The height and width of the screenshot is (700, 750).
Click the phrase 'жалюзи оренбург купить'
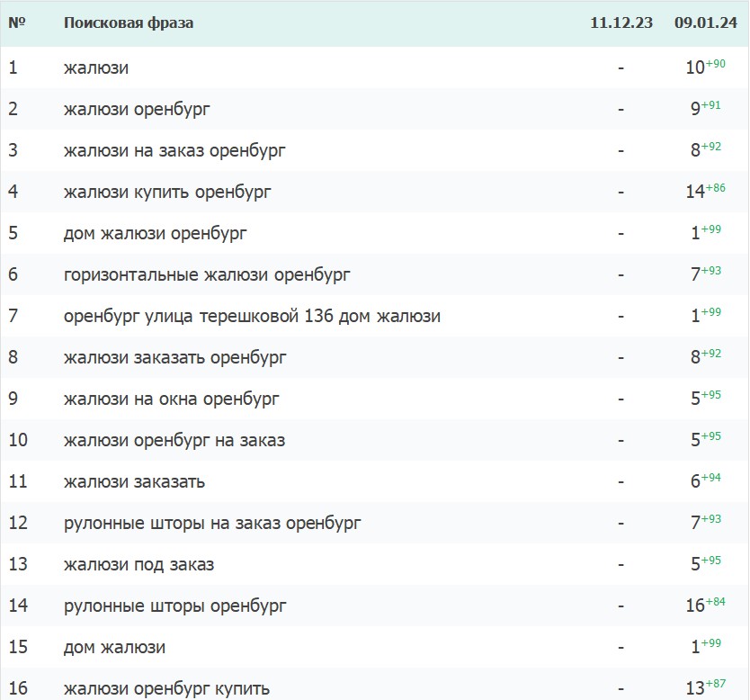pyautogui.click(x=166, y=688)
